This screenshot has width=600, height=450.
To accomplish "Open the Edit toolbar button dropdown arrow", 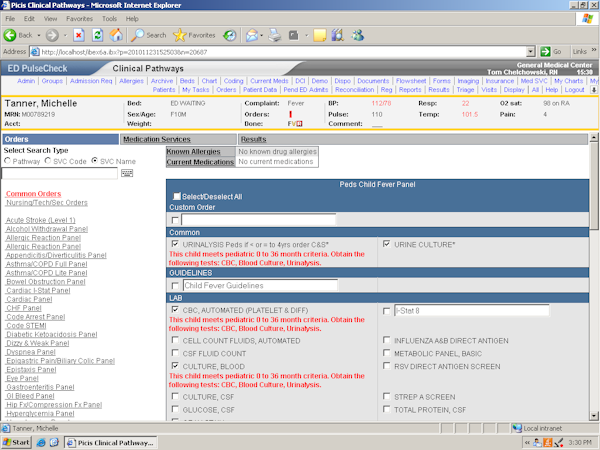I will click(307, 35).
